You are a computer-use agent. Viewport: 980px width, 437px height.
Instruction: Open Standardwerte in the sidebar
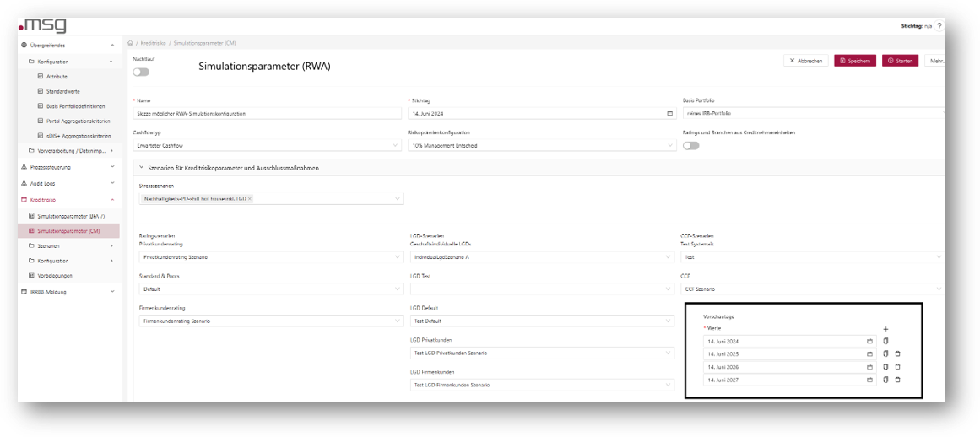coord(63,91)
